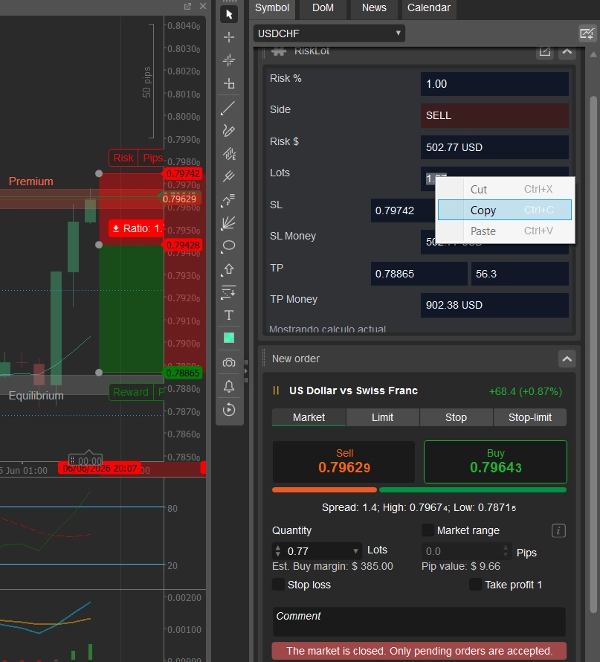Screen dimensions: 600x662
Task: Select the crosshair tool
Action: click(x=229, y=37)
